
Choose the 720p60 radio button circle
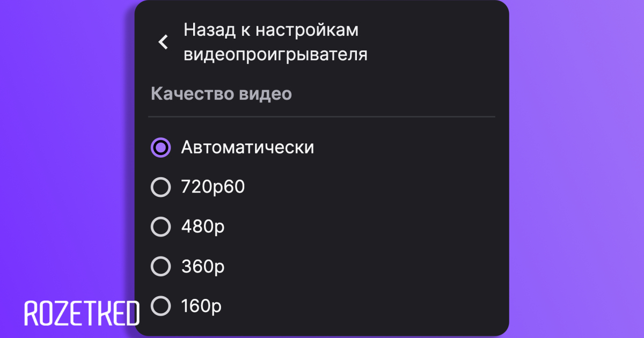(x=160, y=187)
